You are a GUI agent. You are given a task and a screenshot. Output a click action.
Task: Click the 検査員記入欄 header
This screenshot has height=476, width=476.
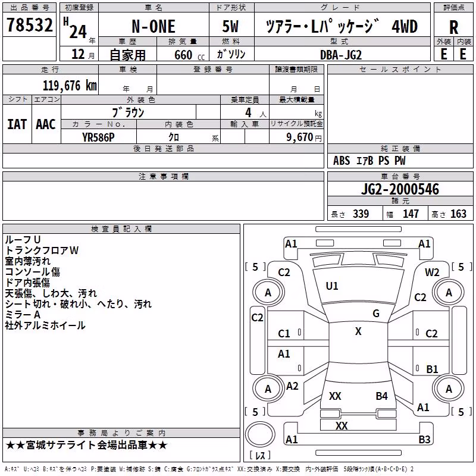tap(121, 229)
